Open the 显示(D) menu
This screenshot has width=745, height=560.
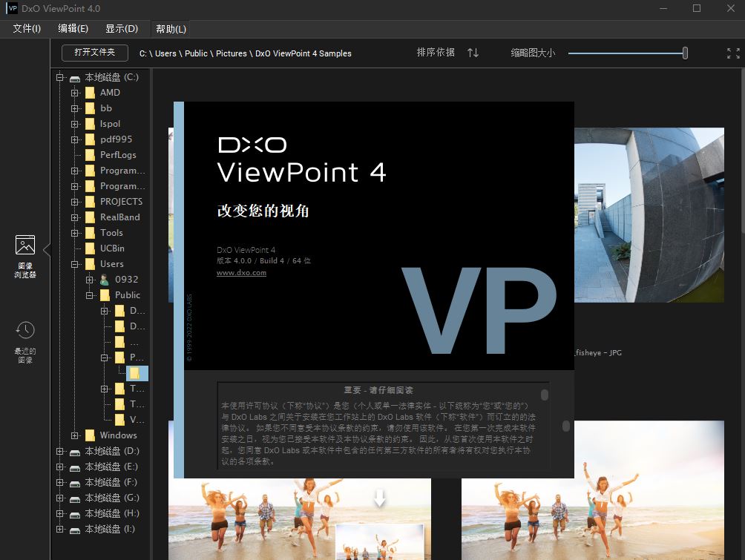pos(122,28)
